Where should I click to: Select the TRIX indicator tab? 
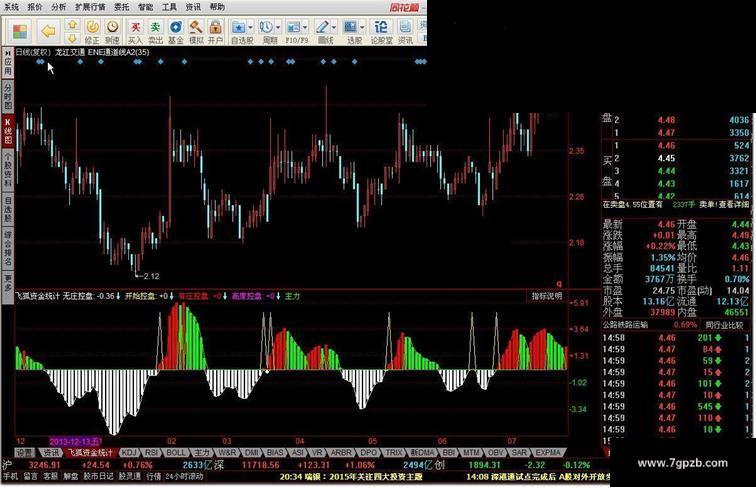[x=394, y=453]
